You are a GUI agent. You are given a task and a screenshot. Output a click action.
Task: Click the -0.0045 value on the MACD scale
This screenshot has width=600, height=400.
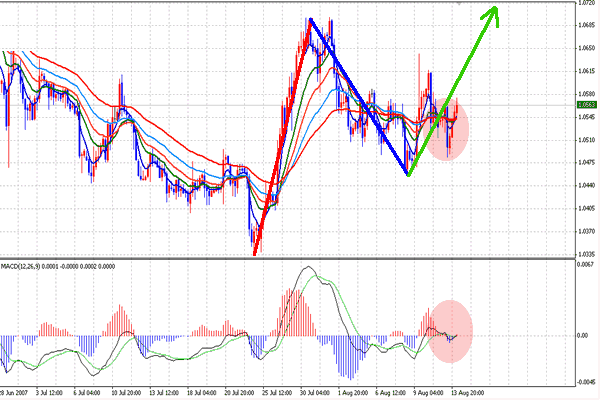point(585,382)
